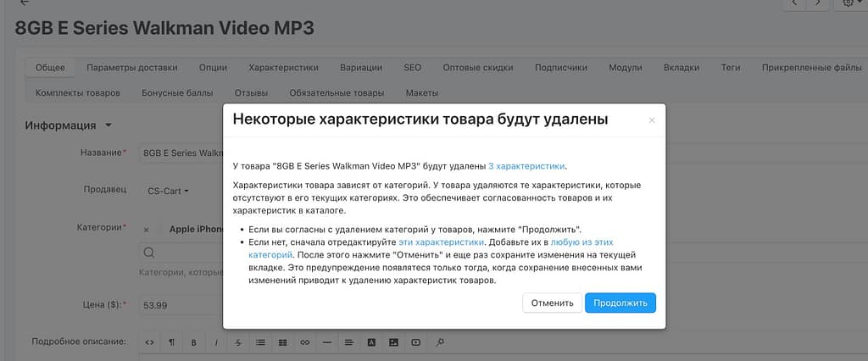
Task: Switch to the Прикрепленные файлы tab
Action: pyautogui.click(x=811, y=68)
